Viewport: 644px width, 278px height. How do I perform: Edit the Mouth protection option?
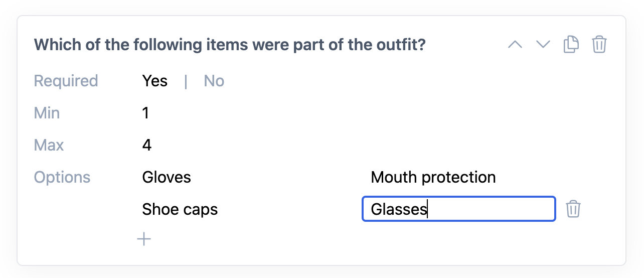[433, 177]
